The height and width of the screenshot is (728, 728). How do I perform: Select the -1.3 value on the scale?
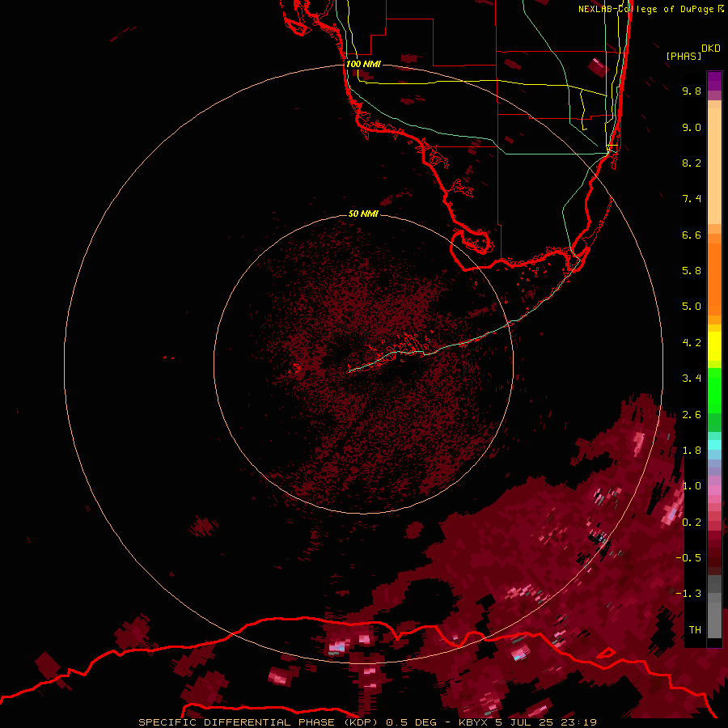pyautogui.click(x=688, y=594)
